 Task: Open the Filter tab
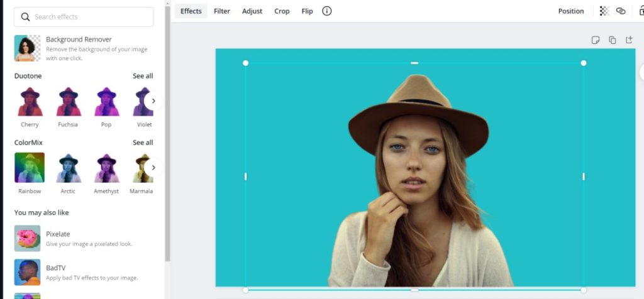tap(222, 11)
